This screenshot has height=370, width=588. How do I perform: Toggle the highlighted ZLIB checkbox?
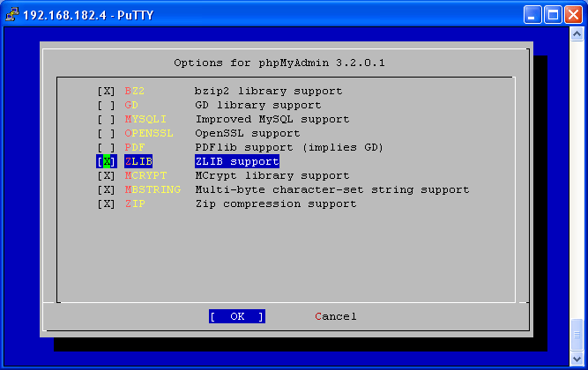[107, 161]
